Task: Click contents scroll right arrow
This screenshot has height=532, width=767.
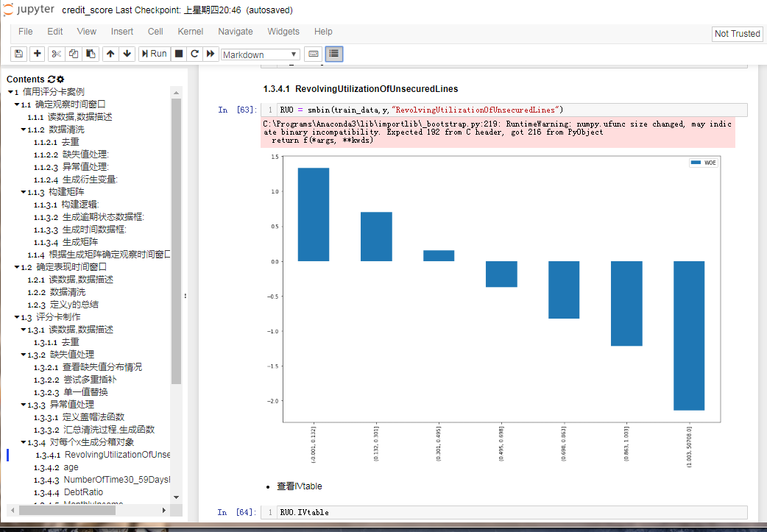Action: (164, 511)
